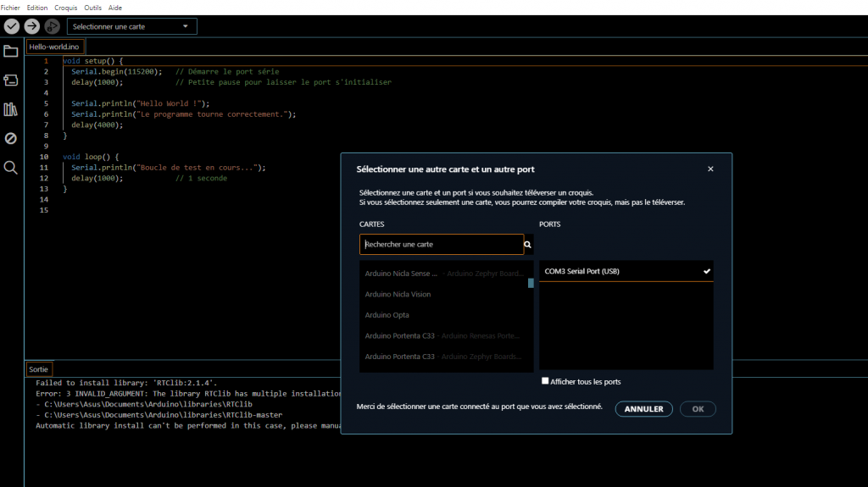
Task: Open the Boards Manager sidebar icon
Action: point(10,80)
